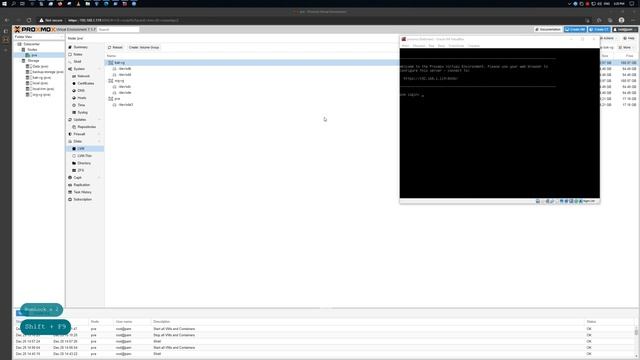Image resolution: width=640 pixels, height=360 pixels.
Task: Select the pve volume group row
Action: (253, 99)
